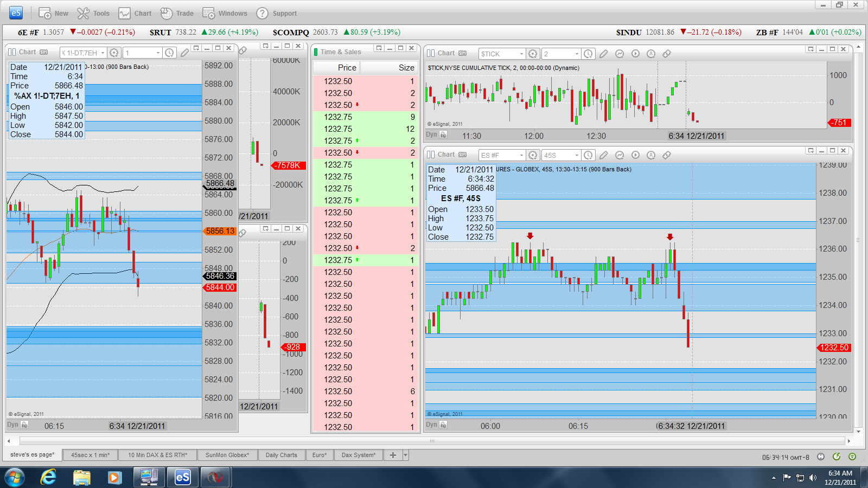
Task: Open studies icon in ES #F chart toolbar
Action: click(620, 155)
